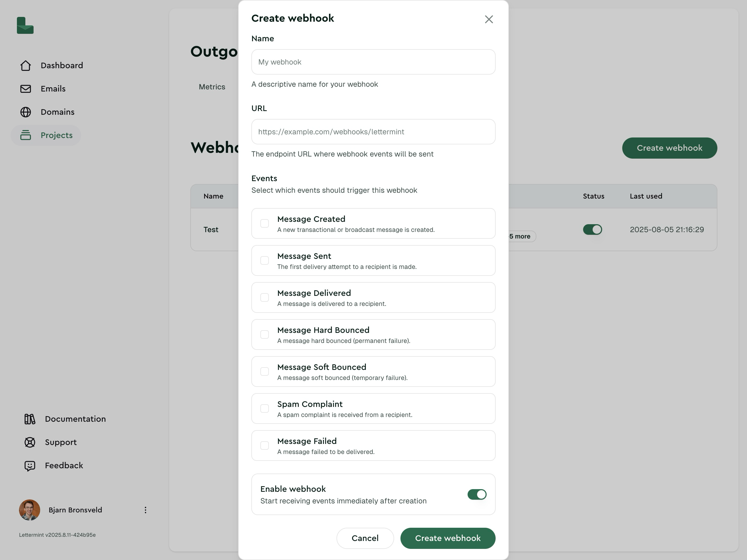Click the Lettermint logo icon

[25, 26]
